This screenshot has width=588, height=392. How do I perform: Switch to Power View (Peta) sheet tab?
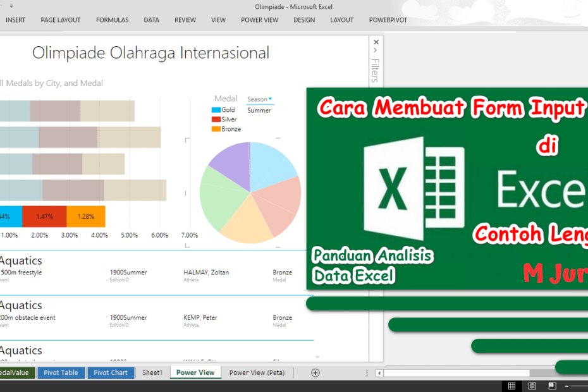[x=257, y=372]
